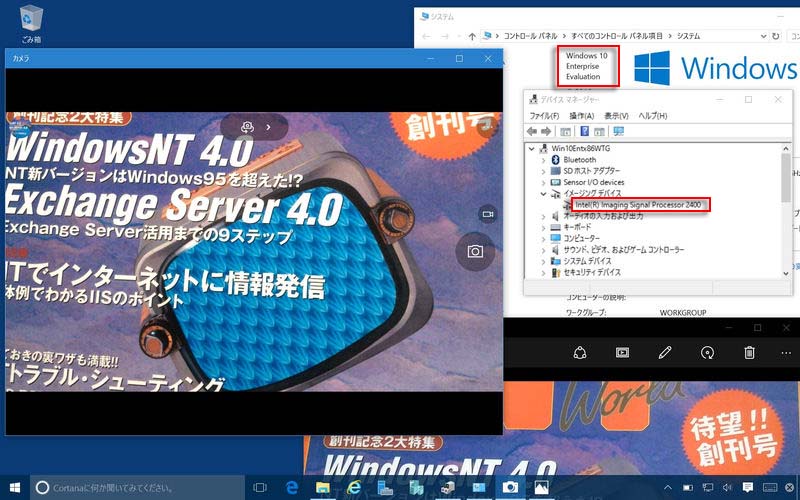Open the Recycle Bin desktop icon
This screenshot has width=800, height=500.
[31, 23]
